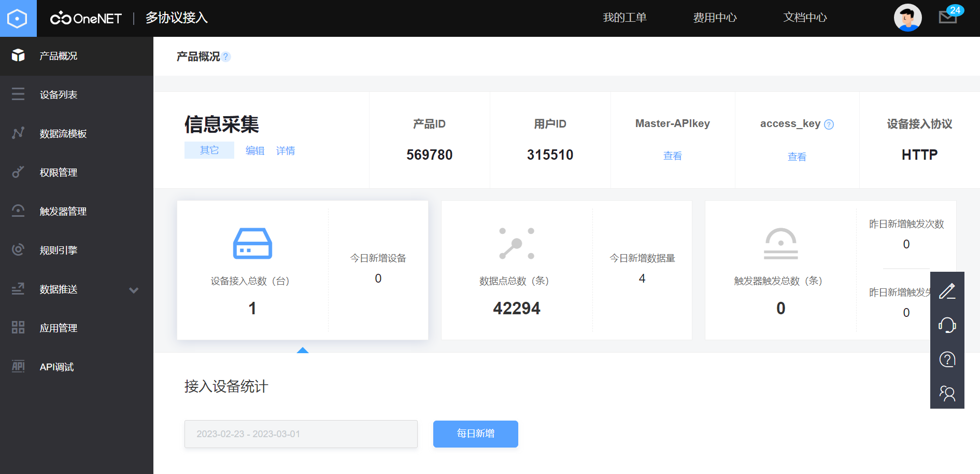This screenshot has width=980, height=474.
Task: Select the 设备接入总数 statistics card
Action: click(303, 270)
